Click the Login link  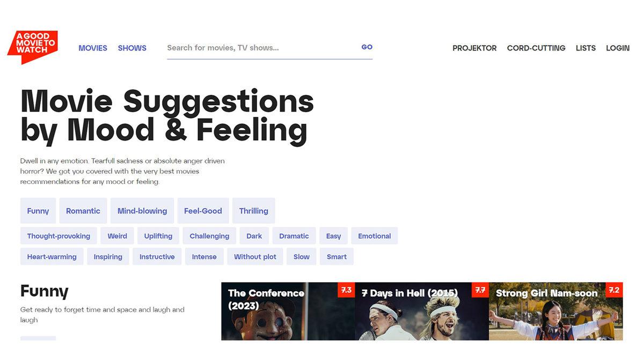click(x=618, y=48)
